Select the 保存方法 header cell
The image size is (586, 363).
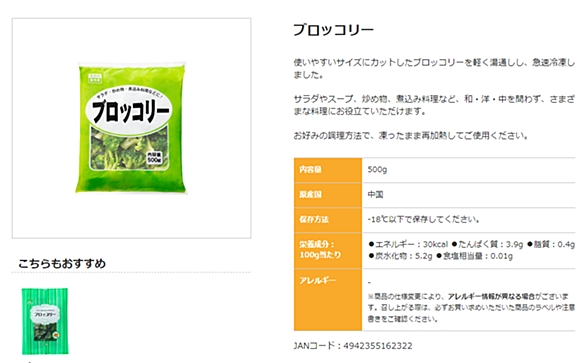328,220
